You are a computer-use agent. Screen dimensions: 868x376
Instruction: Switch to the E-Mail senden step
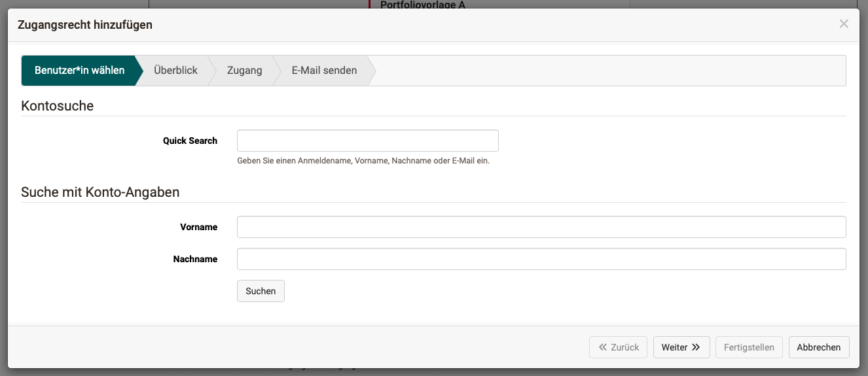click(x=324, y=71)
